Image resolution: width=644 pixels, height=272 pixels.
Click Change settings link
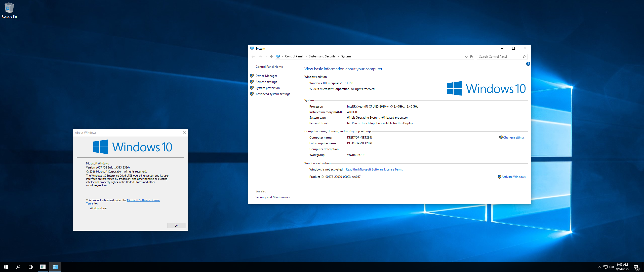point(514,138)
